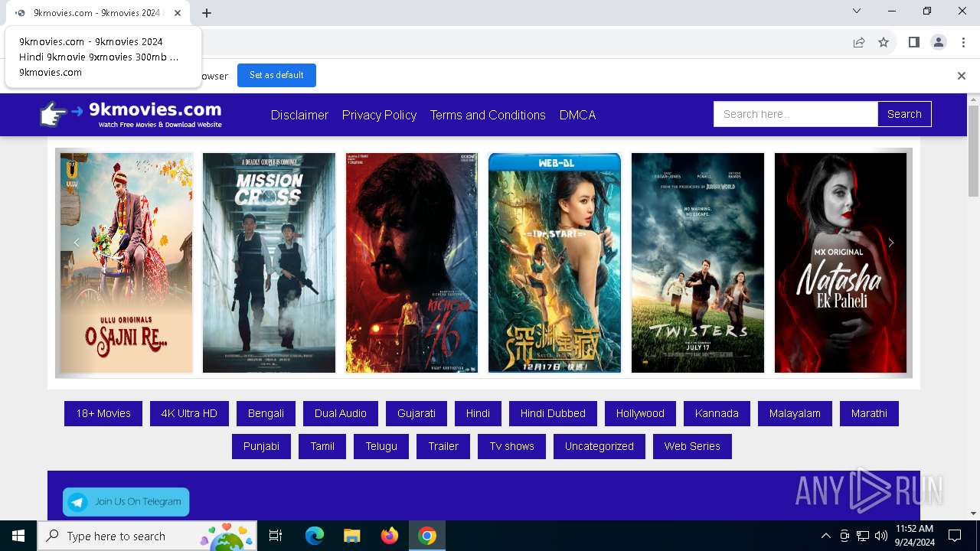Launch Firefox from the taskbar
This screenshot has height=551, width=980.
[390, 536]
